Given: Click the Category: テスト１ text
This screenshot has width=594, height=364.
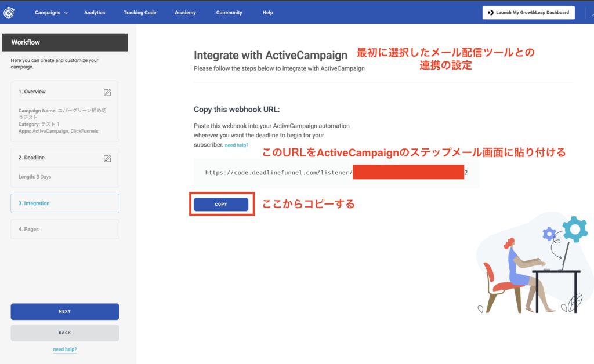Looking at the screenshot, I should [x=39, y=124].
